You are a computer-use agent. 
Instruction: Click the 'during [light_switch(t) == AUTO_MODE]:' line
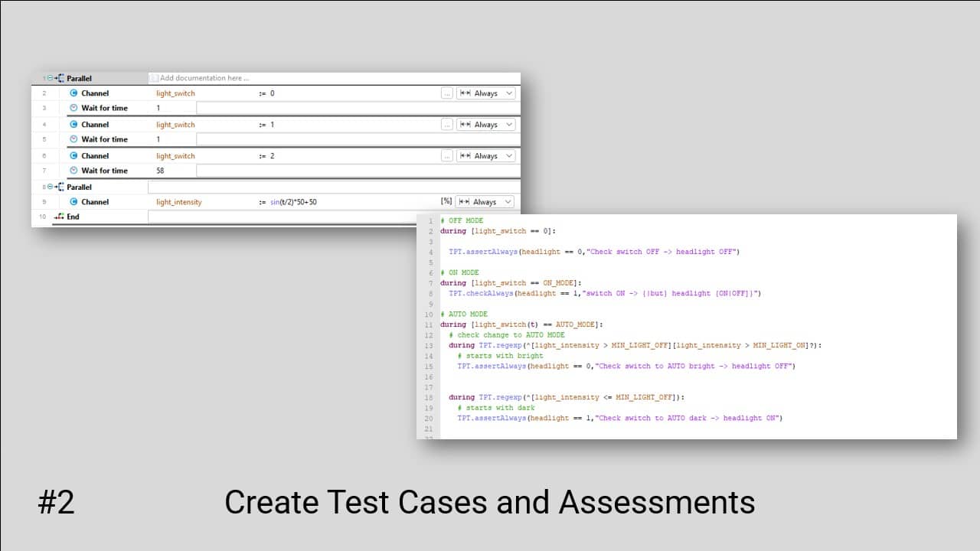pyautogui.click(x=521, y=324)
